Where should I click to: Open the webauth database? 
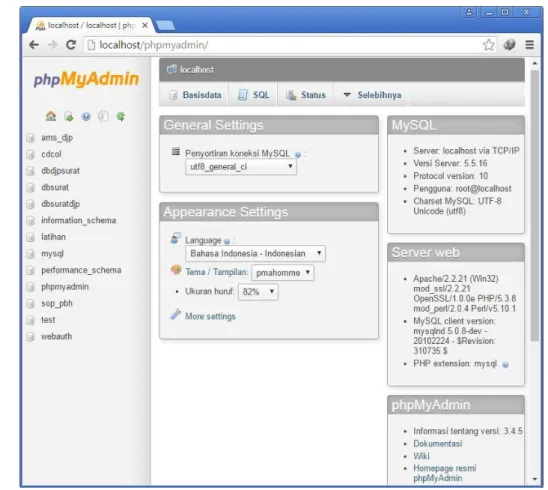click(56, 337)
